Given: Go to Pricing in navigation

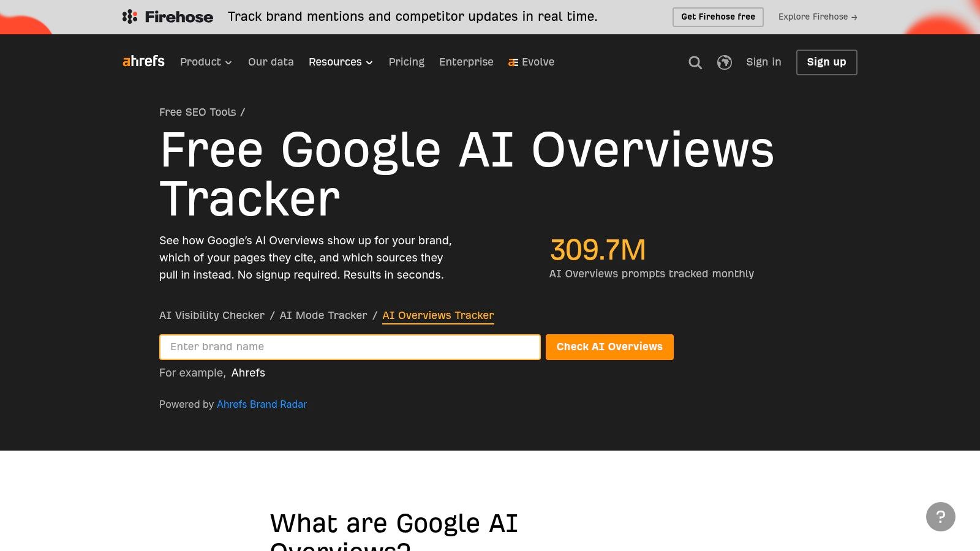Looking at the screenshot, I should (407, 62).
